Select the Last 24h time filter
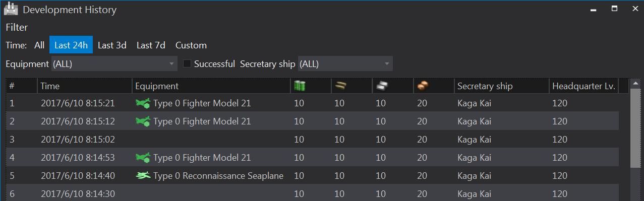This screenshot has width=644, height=201. click(71, 45)
